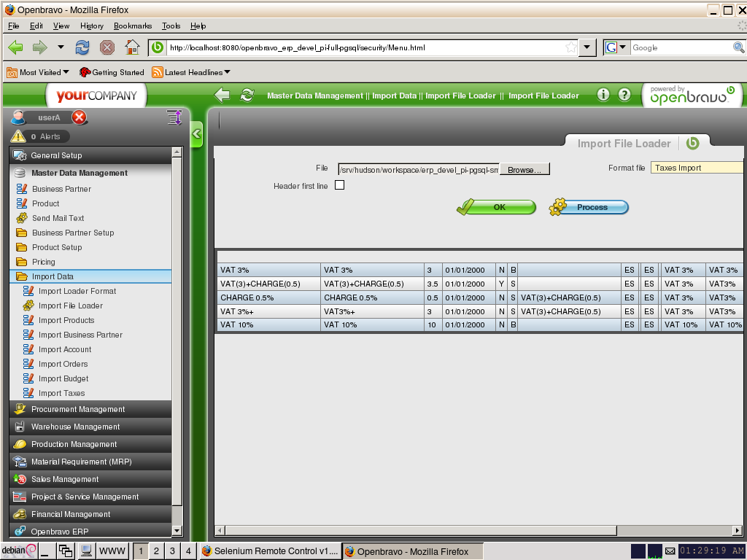Screen dimensions: 747x560
Task: Bookmark this page with the star icon
Action: [x=570, y=47]
